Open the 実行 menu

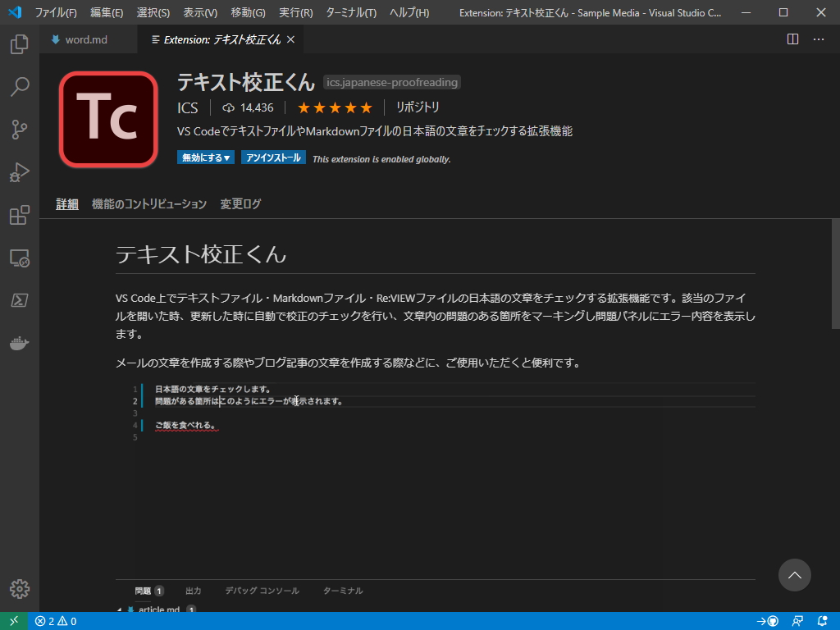point(295,12)
